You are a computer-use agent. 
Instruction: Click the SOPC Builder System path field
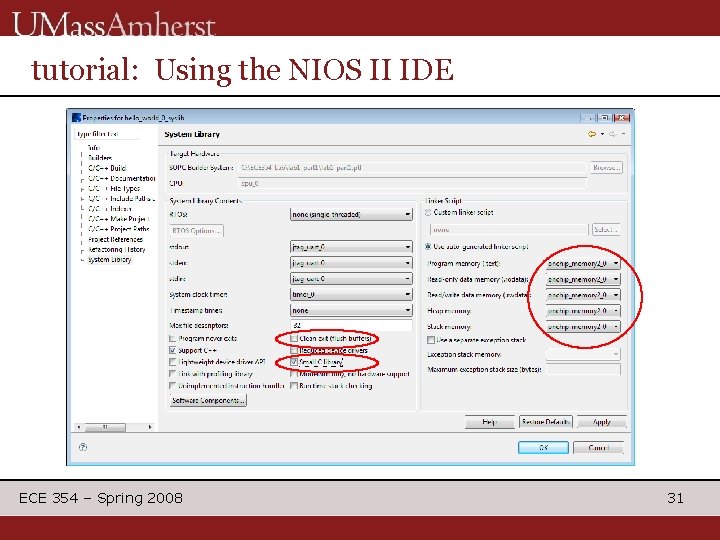(412, 168)
